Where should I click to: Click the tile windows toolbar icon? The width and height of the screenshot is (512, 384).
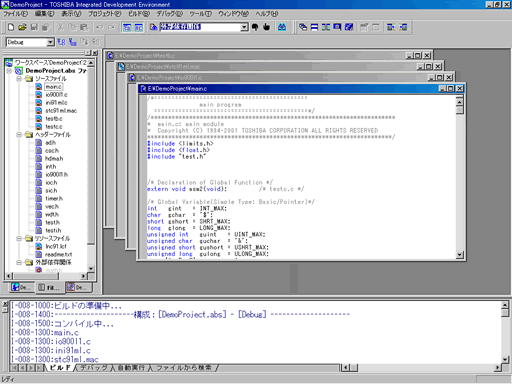point(326,27)
